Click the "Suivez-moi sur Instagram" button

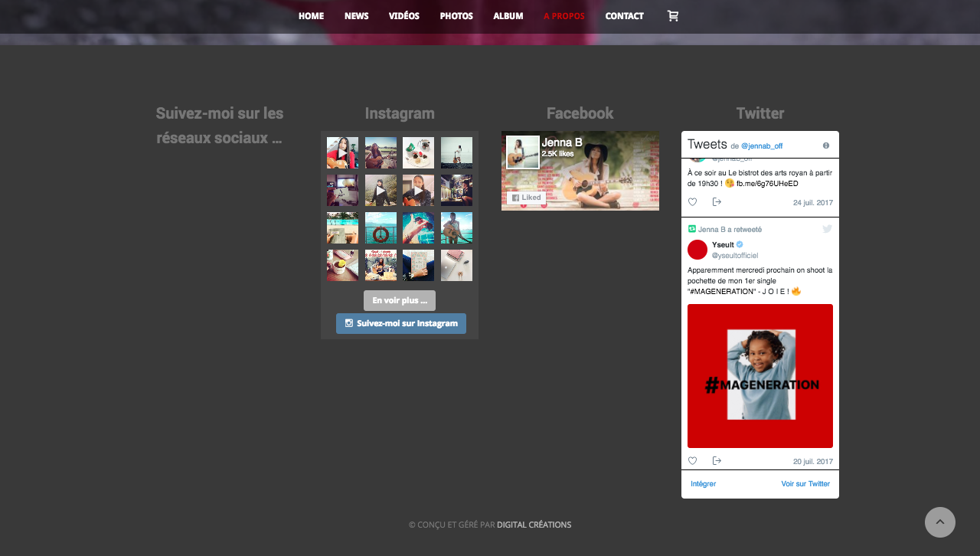coord(401,323)
